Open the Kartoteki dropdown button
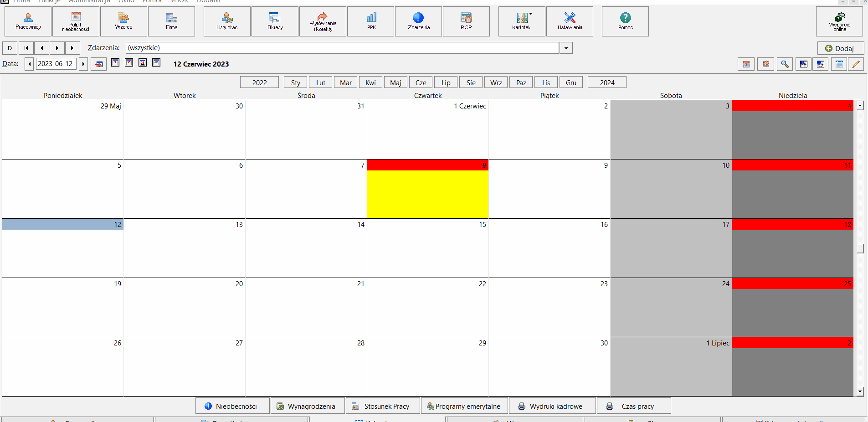Viewport: 868px width, 422px height. [522, 21]
